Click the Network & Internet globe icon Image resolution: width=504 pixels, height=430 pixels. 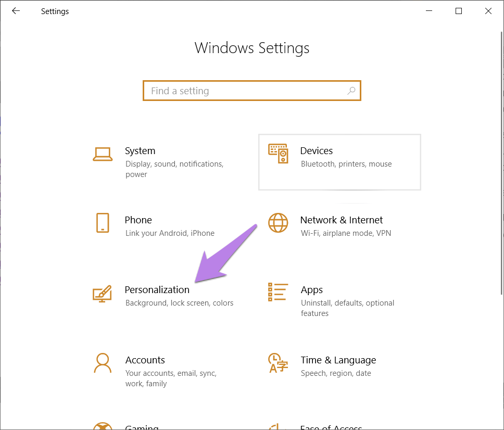click(x=278, y=223)
